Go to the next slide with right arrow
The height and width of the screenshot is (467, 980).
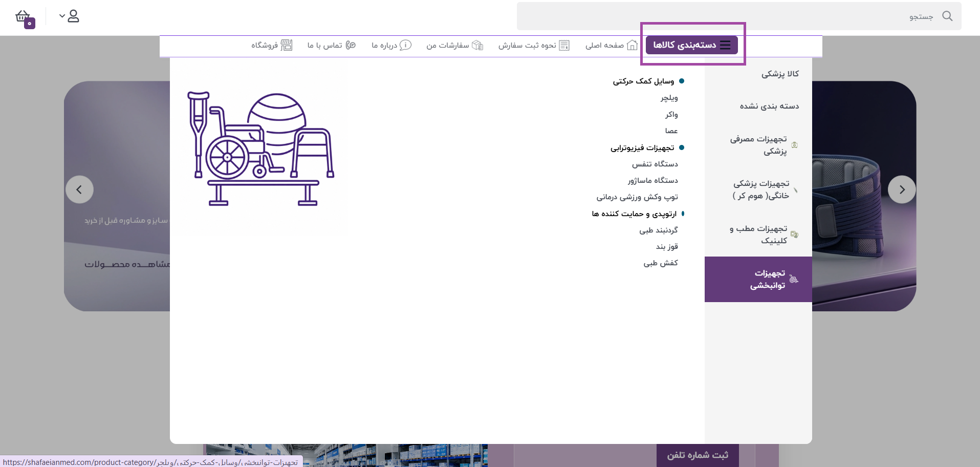coord(902,189)
